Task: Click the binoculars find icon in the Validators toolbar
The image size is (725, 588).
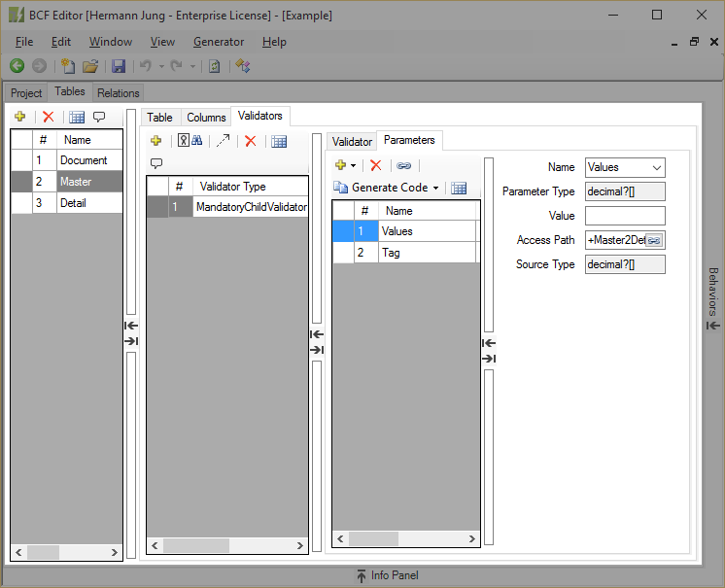Action: tap(197, 141)
